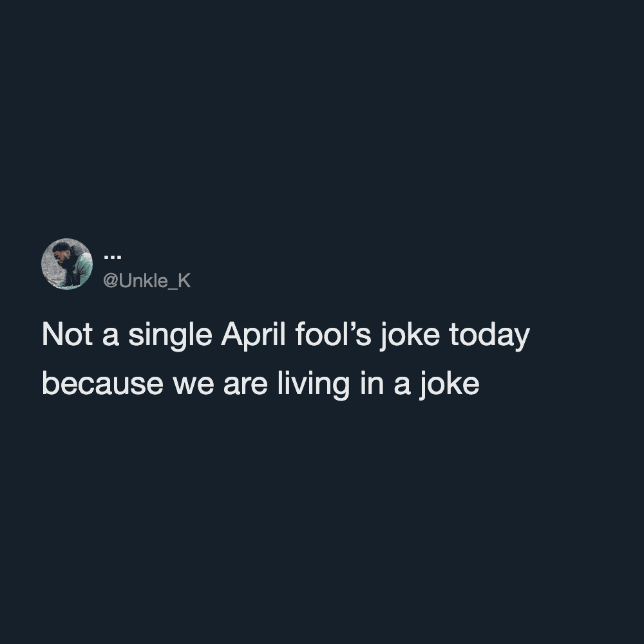
Task: Open the @Unkle_K handle link
Action: click(147, 281)
